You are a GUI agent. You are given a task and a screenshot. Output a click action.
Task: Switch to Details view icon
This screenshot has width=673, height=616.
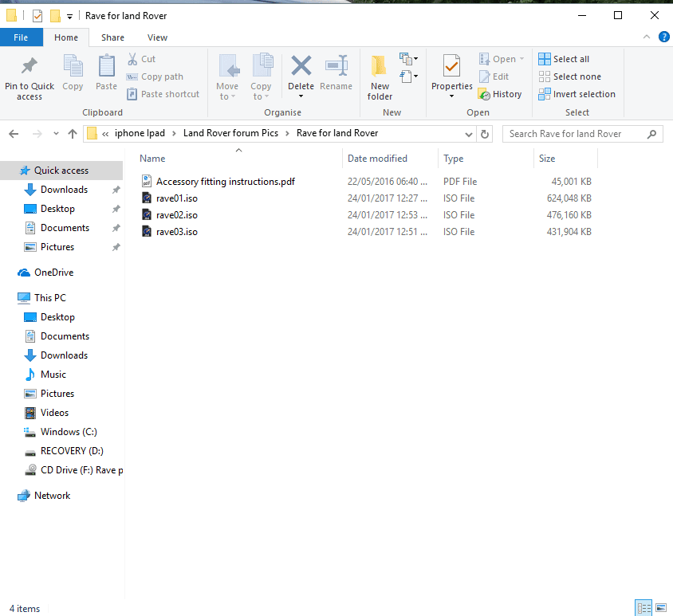click(x=643, y=608)
